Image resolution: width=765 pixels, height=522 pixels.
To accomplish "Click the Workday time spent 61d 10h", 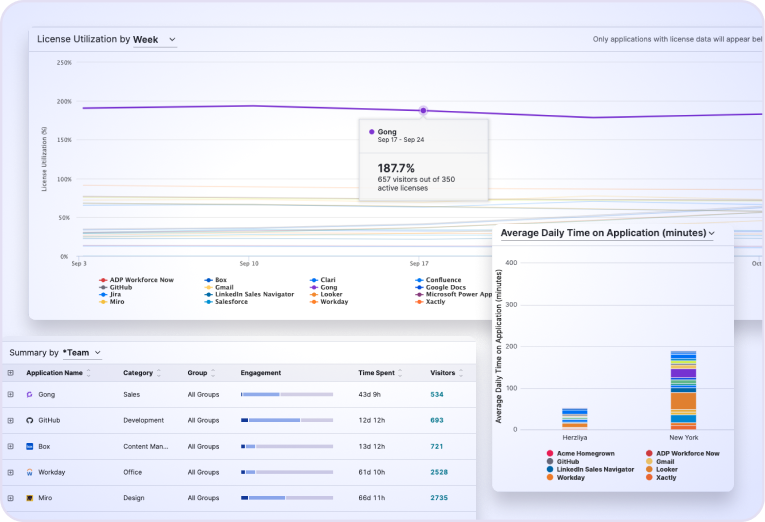I will pos(372,472).
